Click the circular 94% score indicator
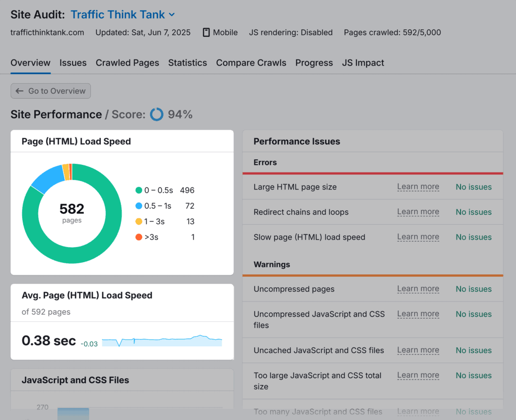The height and width of the screenshot is (420, 516). (x=157, y=114)
